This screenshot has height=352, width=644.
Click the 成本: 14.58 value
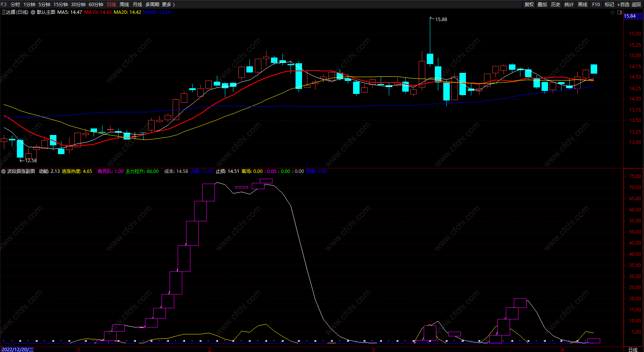tap(176, 171)
